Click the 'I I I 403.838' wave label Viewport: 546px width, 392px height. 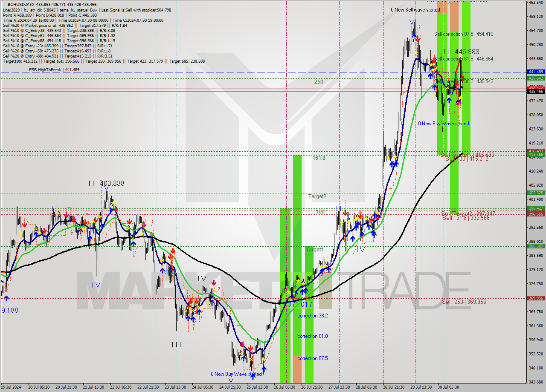pyautogui.click(x=107, y=183)
